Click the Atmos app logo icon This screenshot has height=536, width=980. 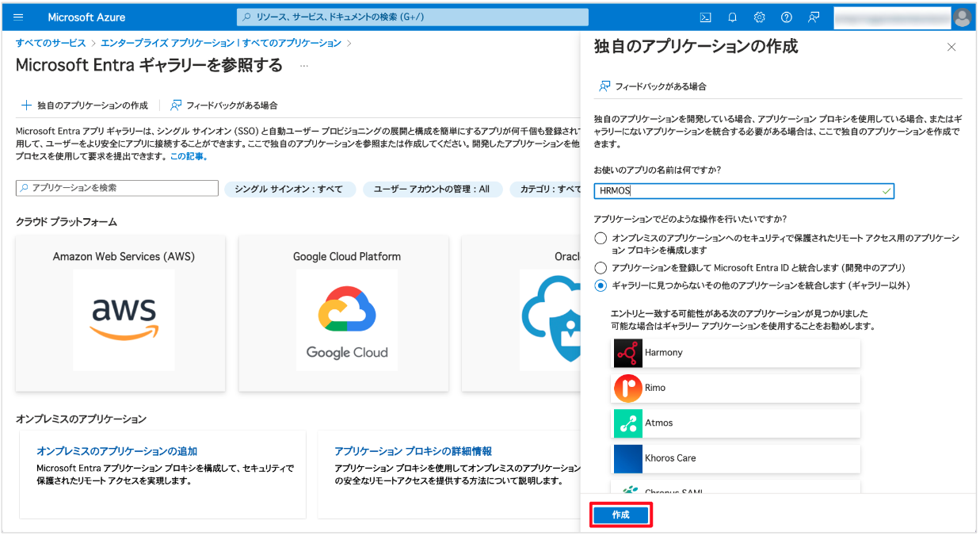point(627,423)
